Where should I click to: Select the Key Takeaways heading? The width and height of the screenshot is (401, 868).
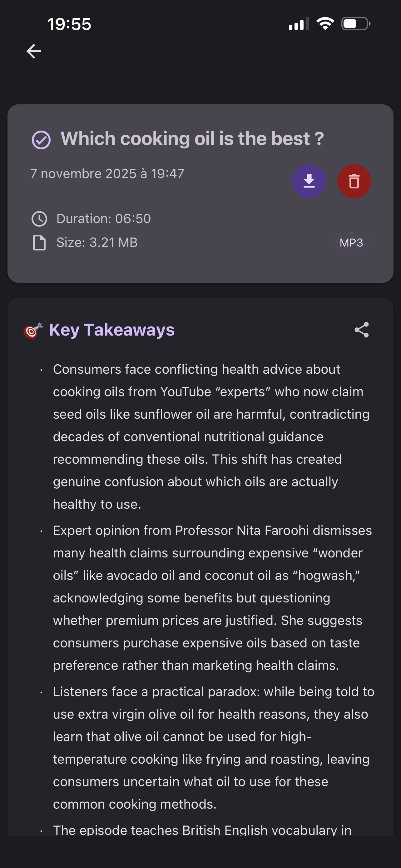point(112,330)
